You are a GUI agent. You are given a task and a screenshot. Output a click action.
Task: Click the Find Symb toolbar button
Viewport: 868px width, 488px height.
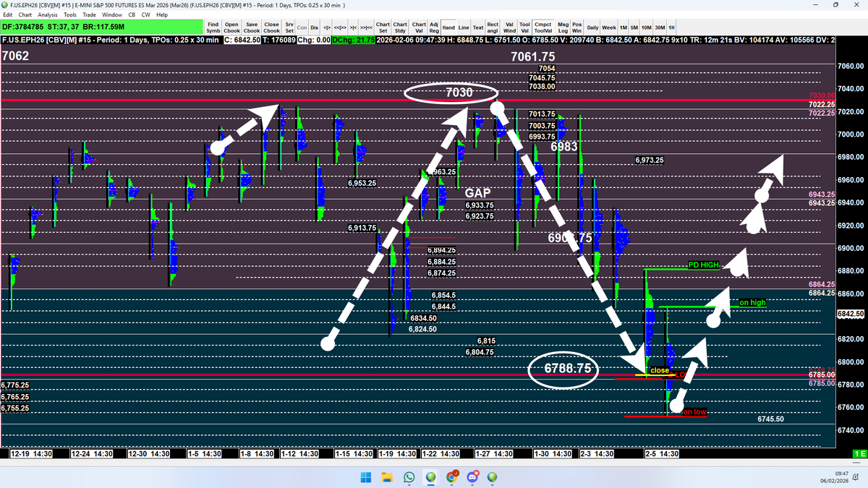pos(213,27)
